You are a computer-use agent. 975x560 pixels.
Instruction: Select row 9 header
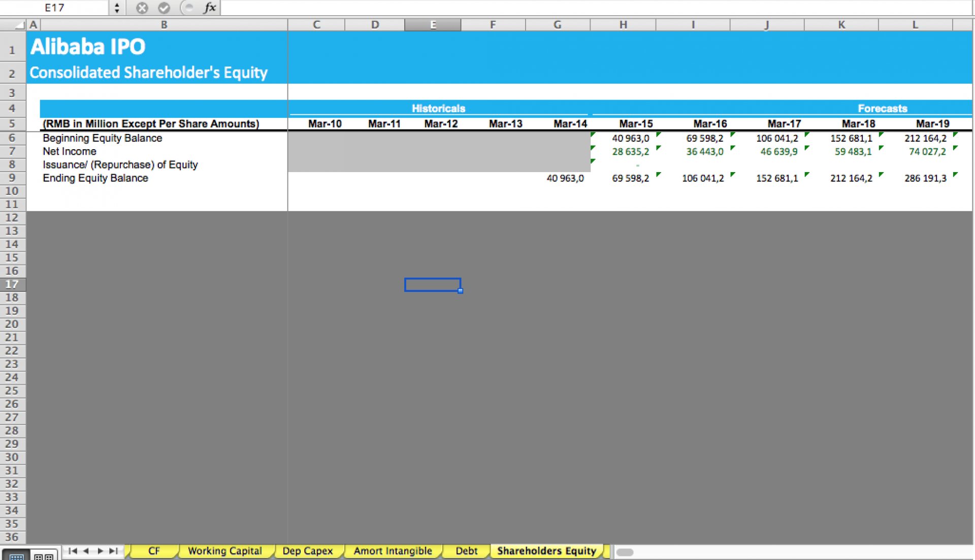click(x=12, y=178)
